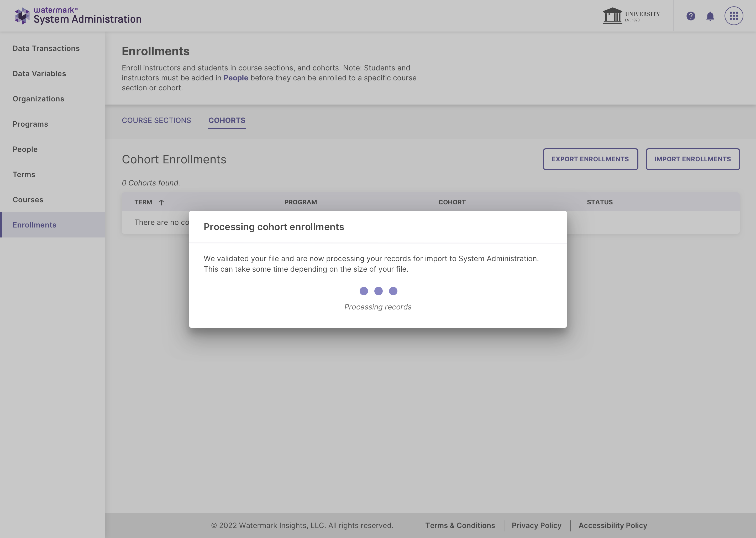Click the copyright 2022 Watermark Insights text

point(302,525)
